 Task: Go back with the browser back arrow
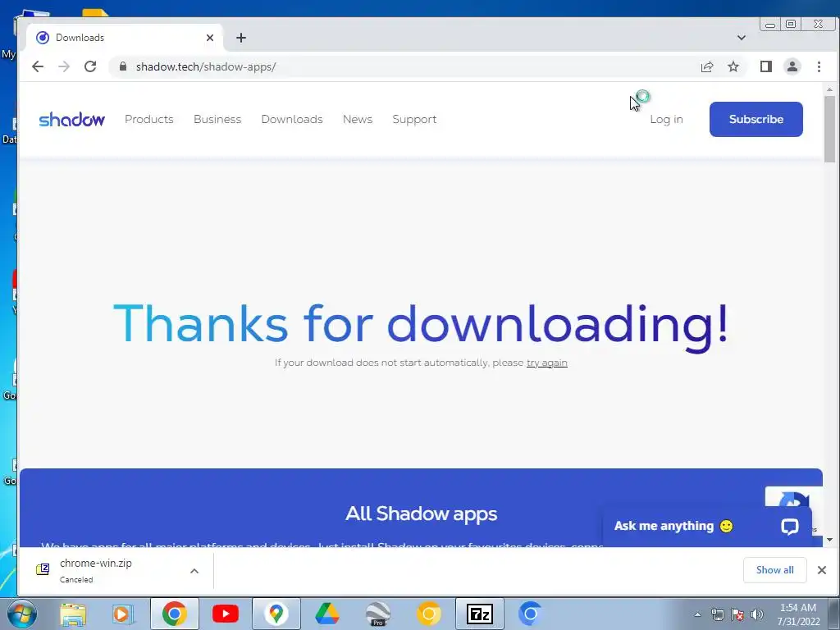tap(38, 66)
